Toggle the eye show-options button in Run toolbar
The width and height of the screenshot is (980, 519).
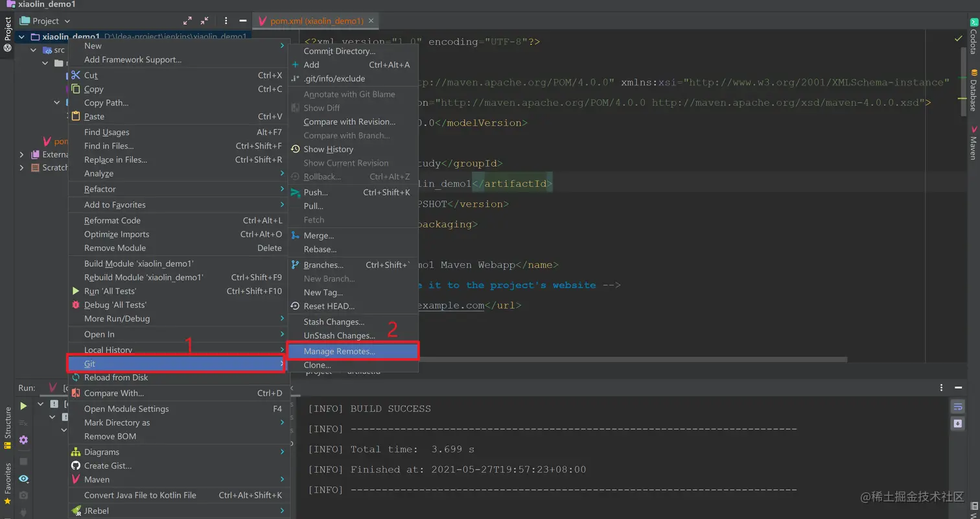[23, 479]
